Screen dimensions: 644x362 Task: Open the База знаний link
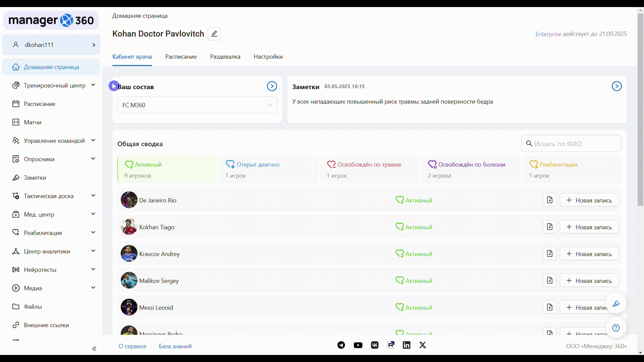pos(175,346)
